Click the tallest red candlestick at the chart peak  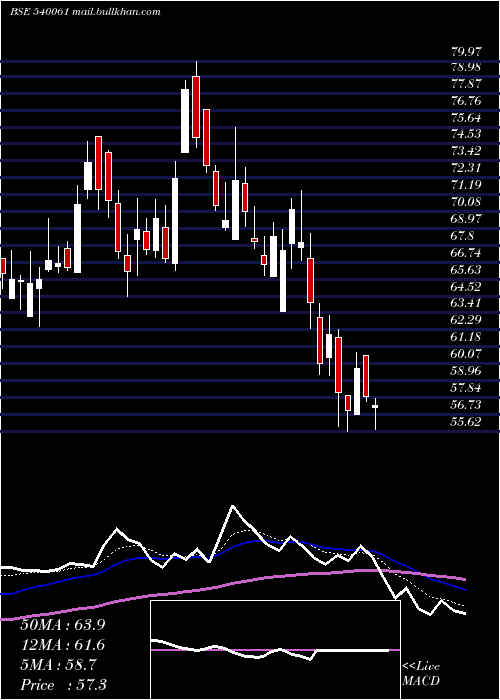(x=196, y=105)
